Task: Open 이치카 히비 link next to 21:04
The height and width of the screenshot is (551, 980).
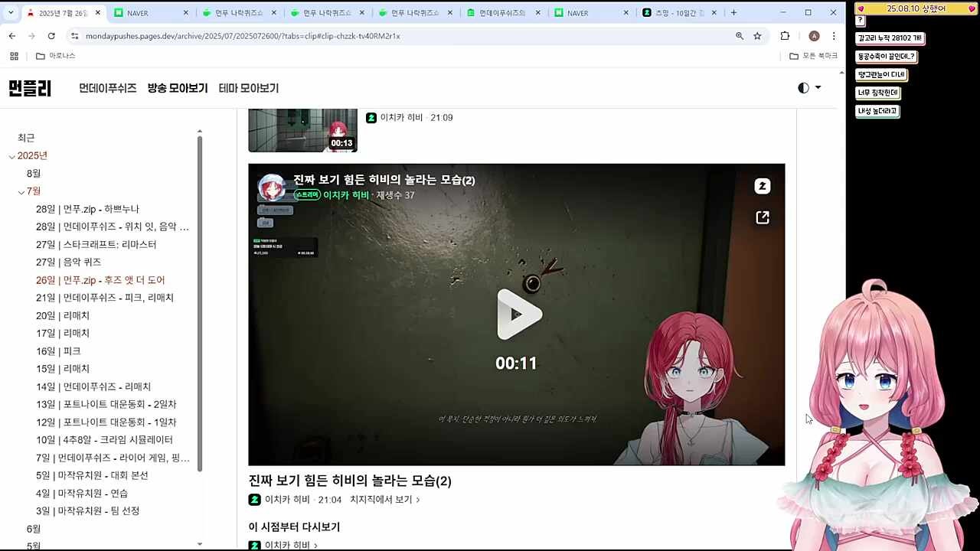Action: pyautogui.click(x=287, y=500)
